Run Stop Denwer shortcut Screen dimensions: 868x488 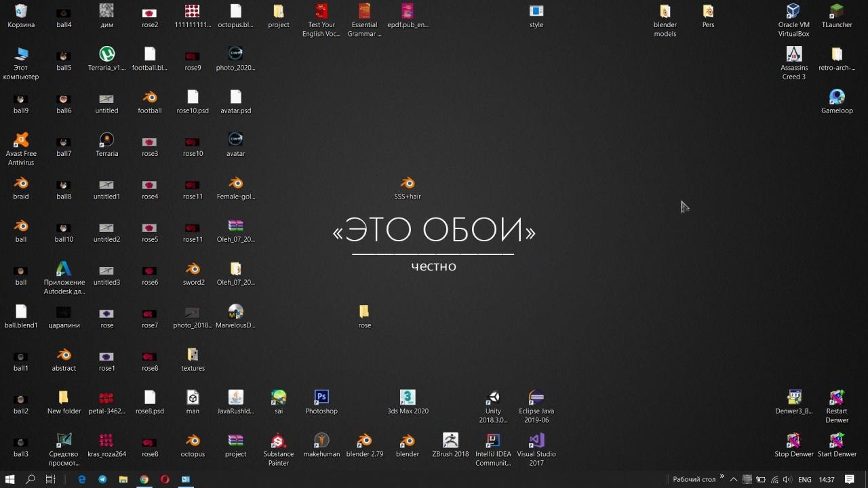pyautogui.click(x=794, y=445)
